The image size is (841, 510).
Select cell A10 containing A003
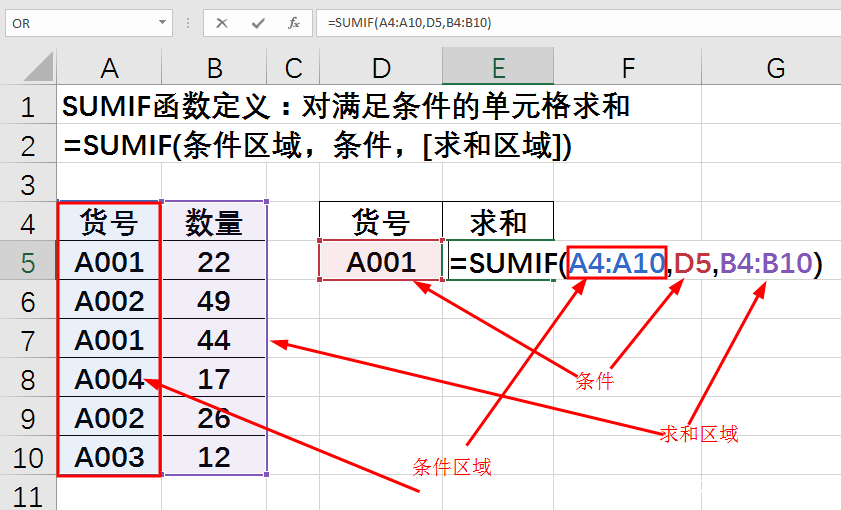coord(109,456)
